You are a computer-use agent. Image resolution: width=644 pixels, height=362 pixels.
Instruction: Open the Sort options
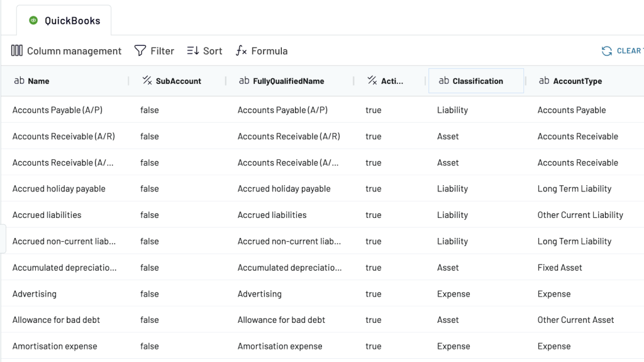[x=204, y=50]
